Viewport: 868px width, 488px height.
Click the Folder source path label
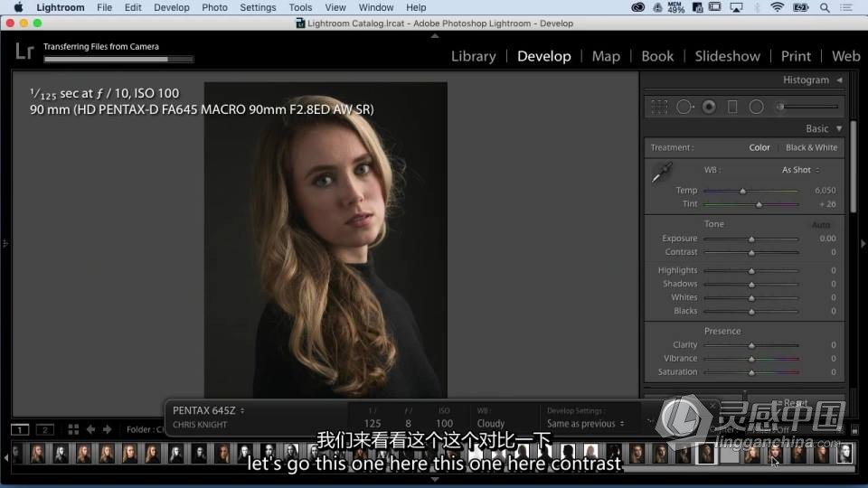(145, 429)
